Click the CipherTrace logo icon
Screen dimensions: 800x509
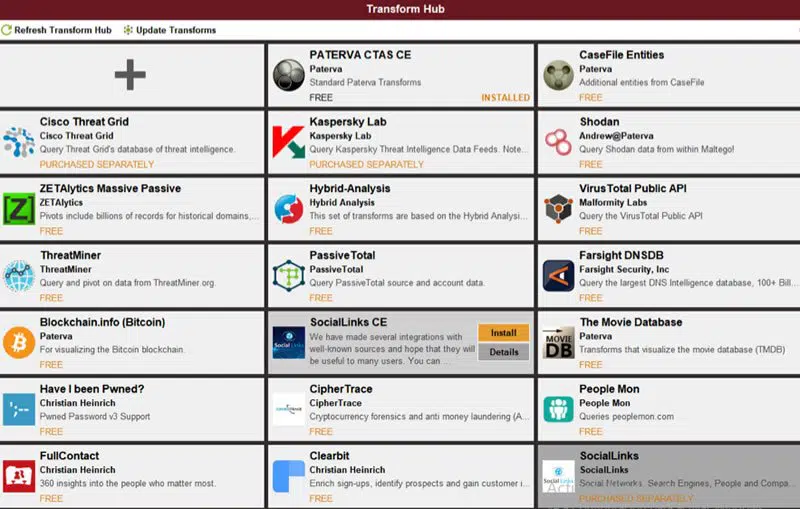point(288,409)
